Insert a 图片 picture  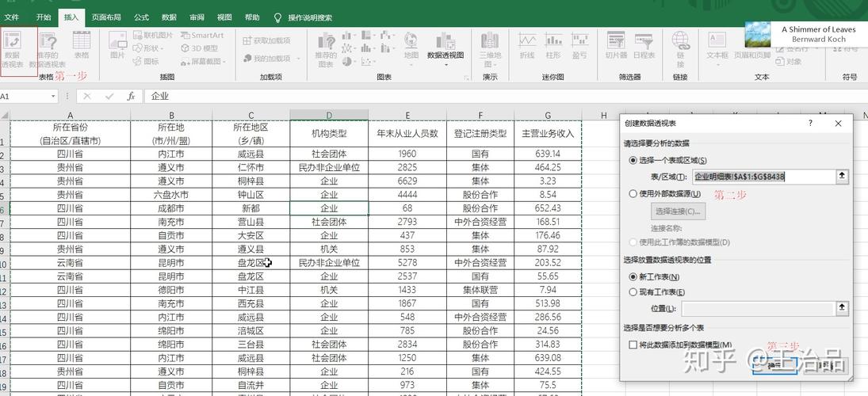[117, 46]
